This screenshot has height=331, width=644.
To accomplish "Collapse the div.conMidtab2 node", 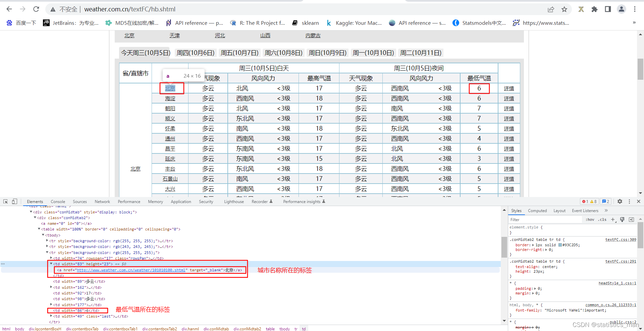I will (x=35, y=217).
